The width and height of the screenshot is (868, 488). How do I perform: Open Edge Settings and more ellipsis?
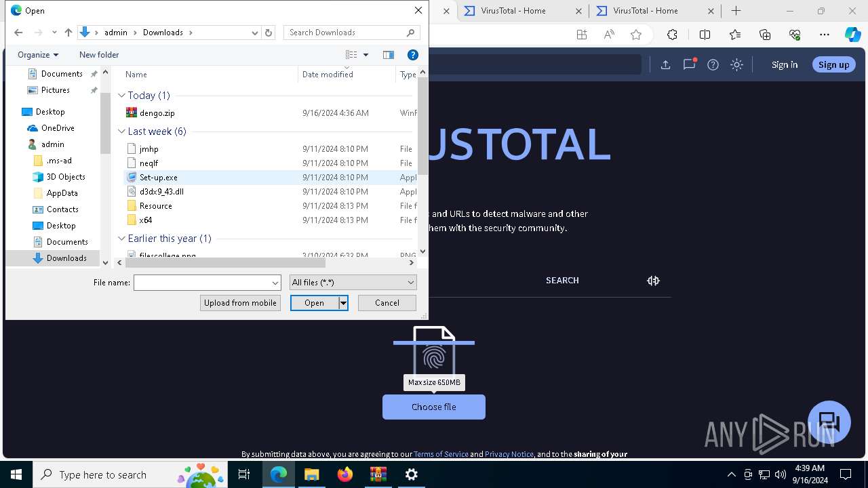tap(825, 35)
